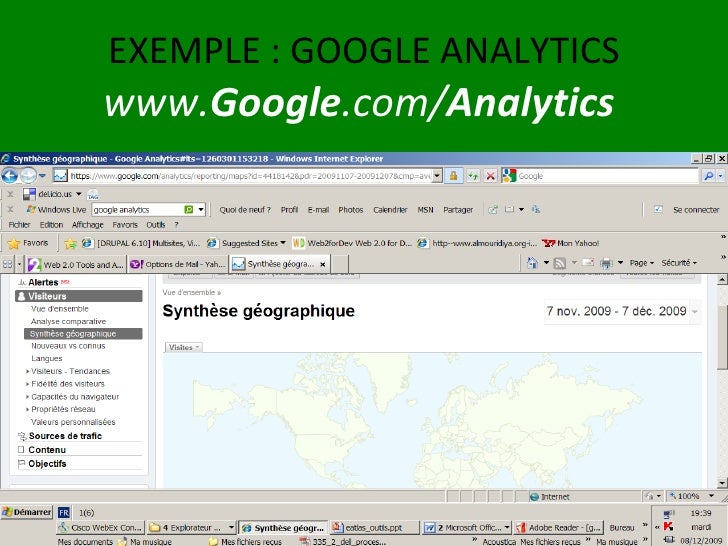Click the search magnifier button
Image resolution: width=728 pixels, height=546 pixels.
708,176
